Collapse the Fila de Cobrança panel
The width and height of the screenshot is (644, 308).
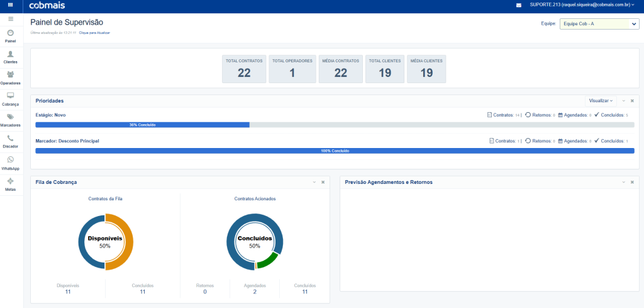tap(314, 182)
